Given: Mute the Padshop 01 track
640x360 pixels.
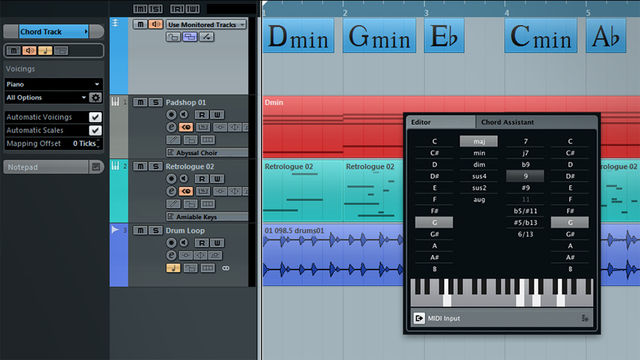Looking at the screenshot, I should tap(140, 102).
